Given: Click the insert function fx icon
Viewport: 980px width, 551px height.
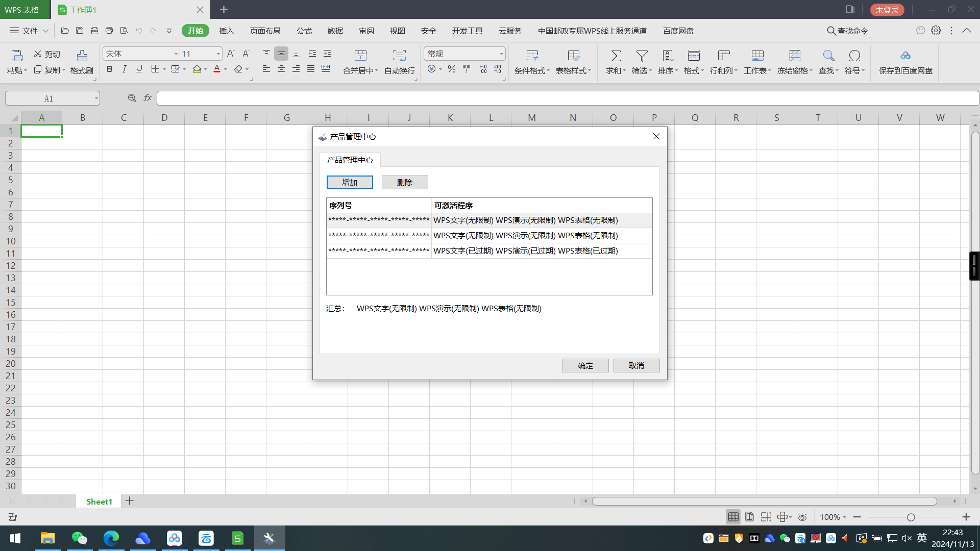Looking at the screenshot, I should (x=148, y=98).
